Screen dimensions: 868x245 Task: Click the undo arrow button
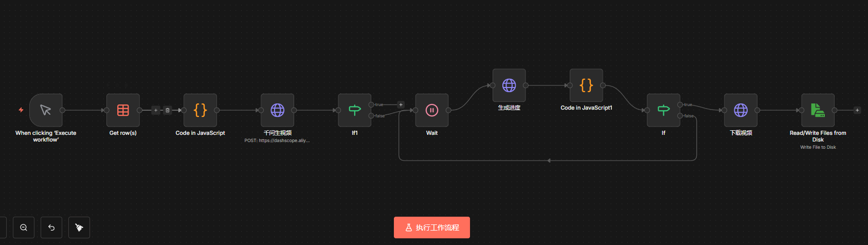tap(51, 227)
